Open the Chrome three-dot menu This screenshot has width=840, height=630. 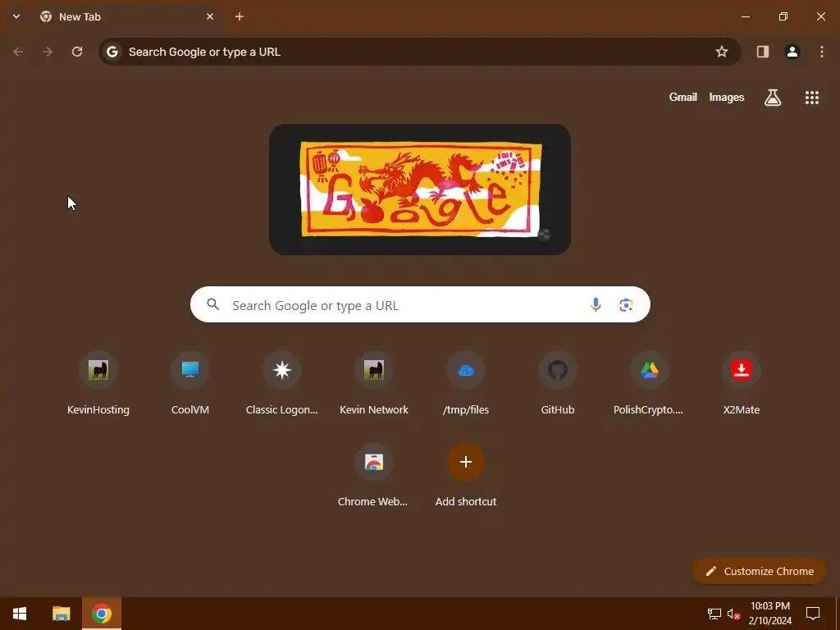(x=822, y=52)
